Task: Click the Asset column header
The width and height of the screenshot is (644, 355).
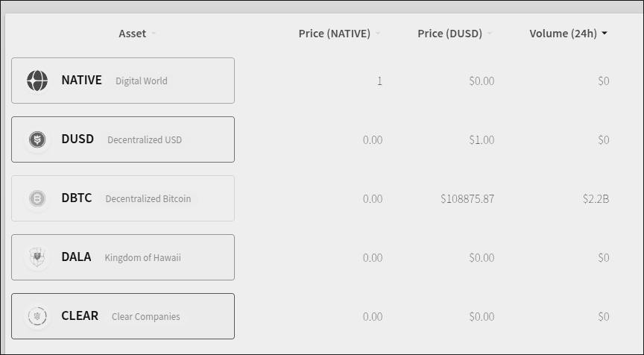Action: (132, 34)
